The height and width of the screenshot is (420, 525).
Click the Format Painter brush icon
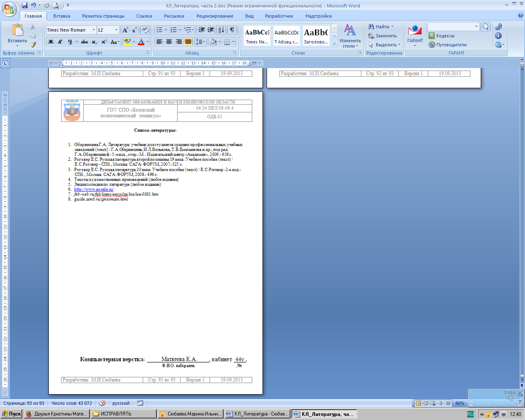coord(33,45)
